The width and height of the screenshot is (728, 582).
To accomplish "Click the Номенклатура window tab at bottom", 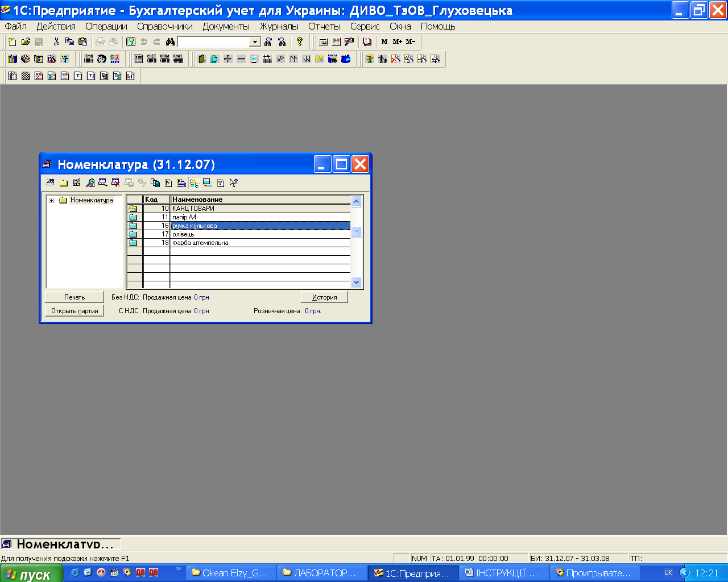I will click(61, 544).
